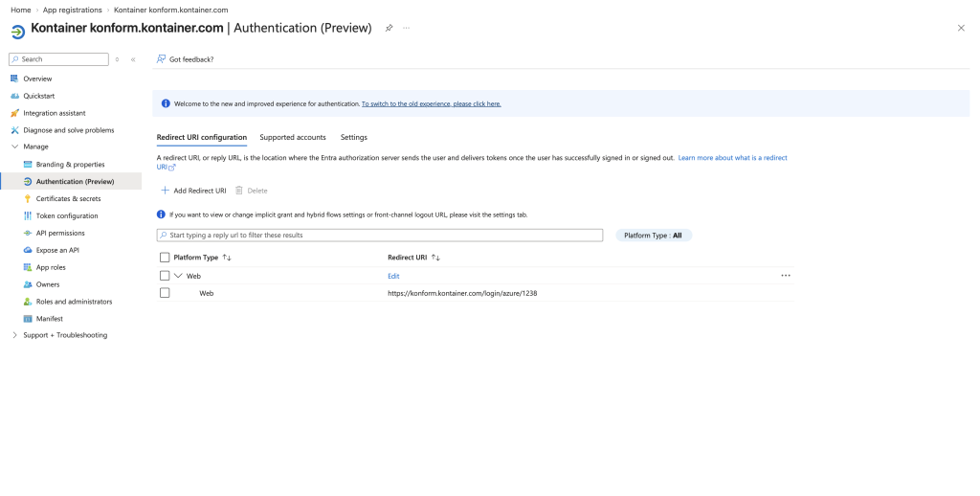This screenshot has width=980, height=496.
Task: Switch to the Settings tab
Action: point(354,138)
